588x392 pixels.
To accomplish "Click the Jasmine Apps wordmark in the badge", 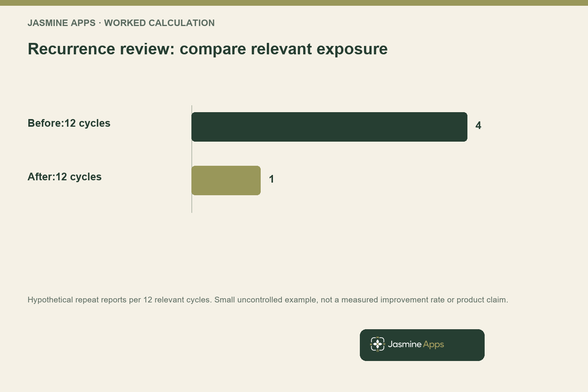I will pos(416,345).
